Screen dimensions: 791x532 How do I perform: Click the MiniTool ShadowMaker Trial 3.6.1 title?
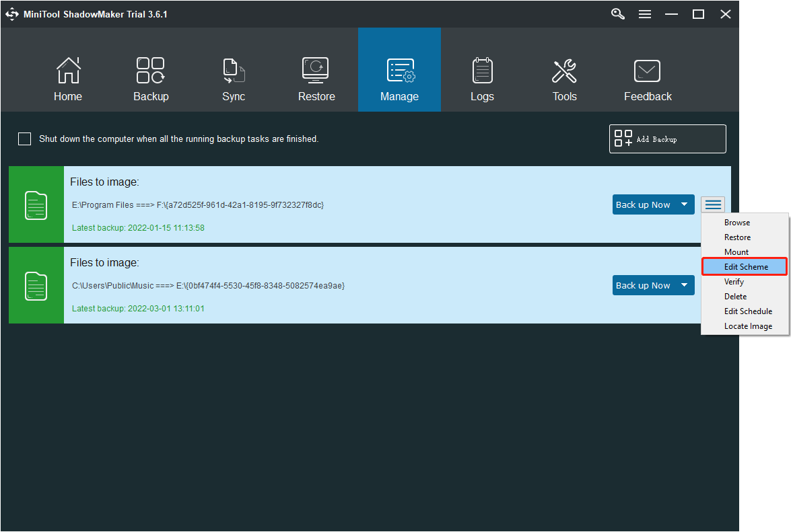click(x=96, y=14)
